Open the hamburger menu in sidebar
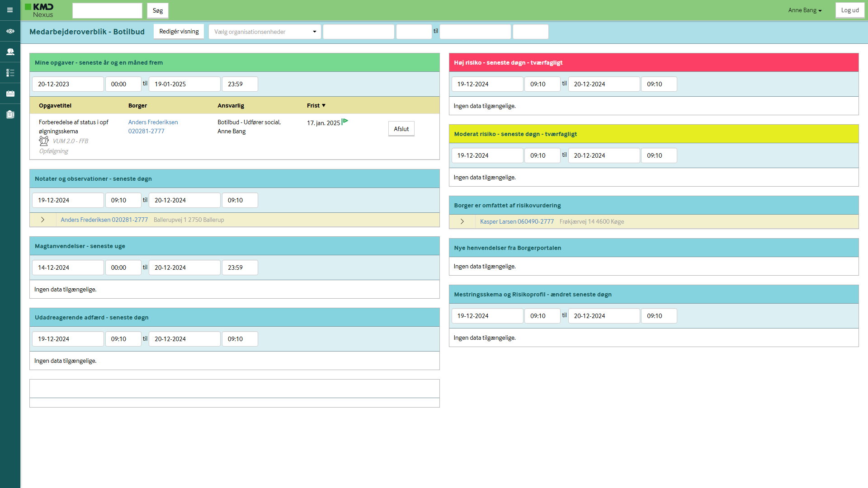 point(10,10)
